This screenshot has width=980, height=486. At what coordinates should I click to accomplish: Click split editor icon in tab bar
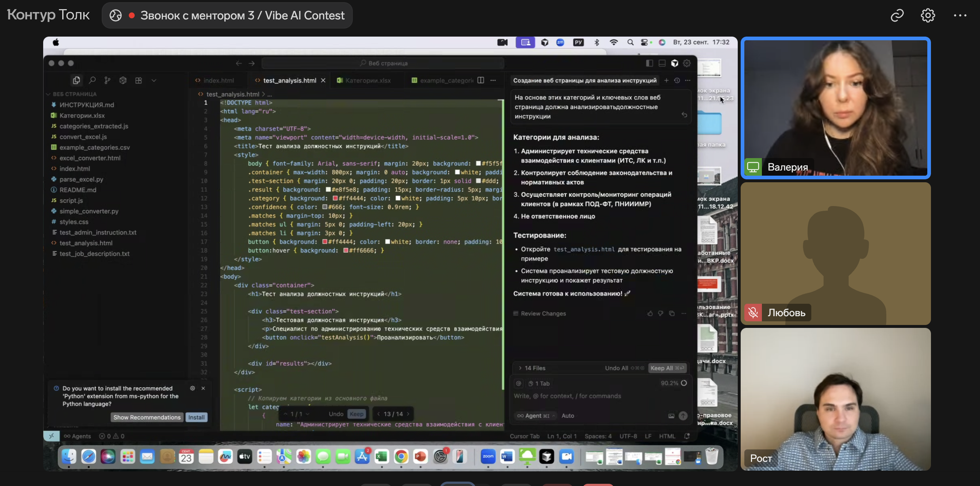(480, 80)
